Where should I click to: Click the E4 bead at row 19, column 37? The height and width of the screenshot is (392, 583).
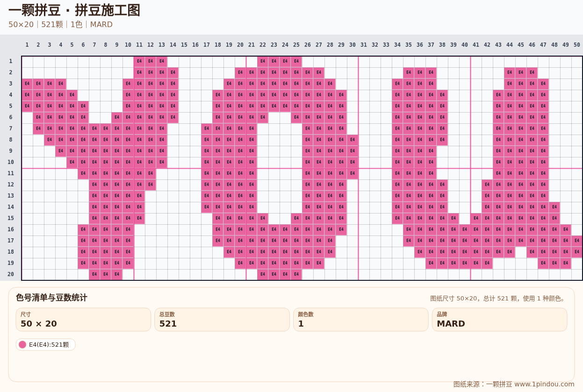[431, 263]
